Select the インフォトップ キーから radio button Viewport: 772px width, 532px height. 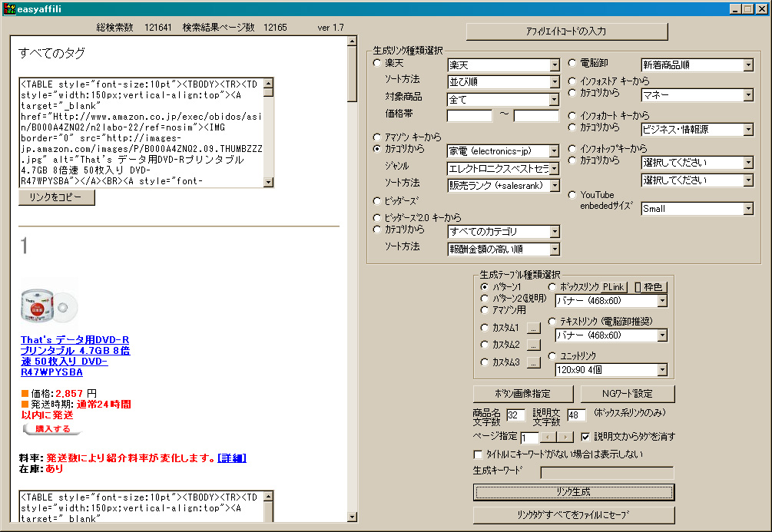point(572,148)
